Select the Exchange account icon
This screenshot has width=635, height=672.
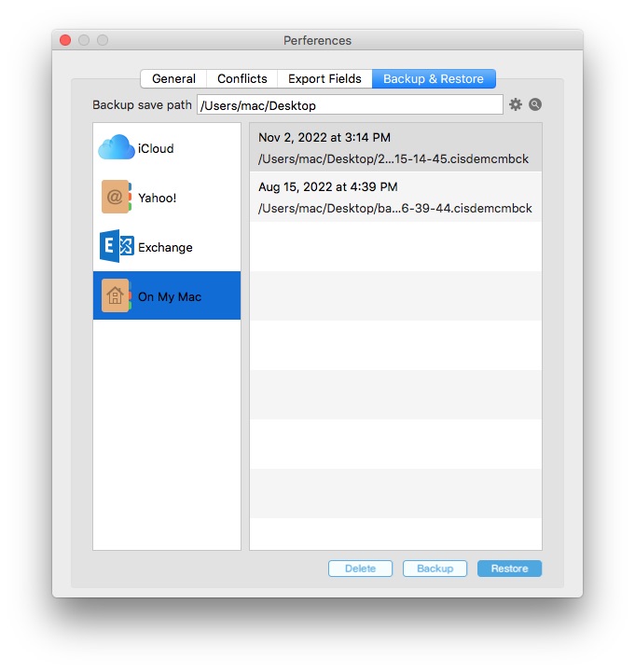click(x=117, y=247)
